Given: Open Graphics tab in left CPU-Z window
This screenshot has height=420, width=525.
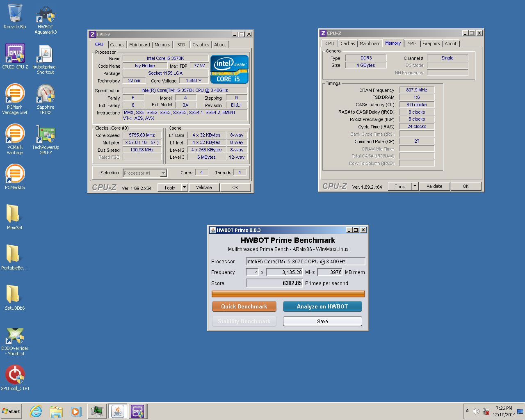Looking at the screenshot, I should click(x=201, y=45).
